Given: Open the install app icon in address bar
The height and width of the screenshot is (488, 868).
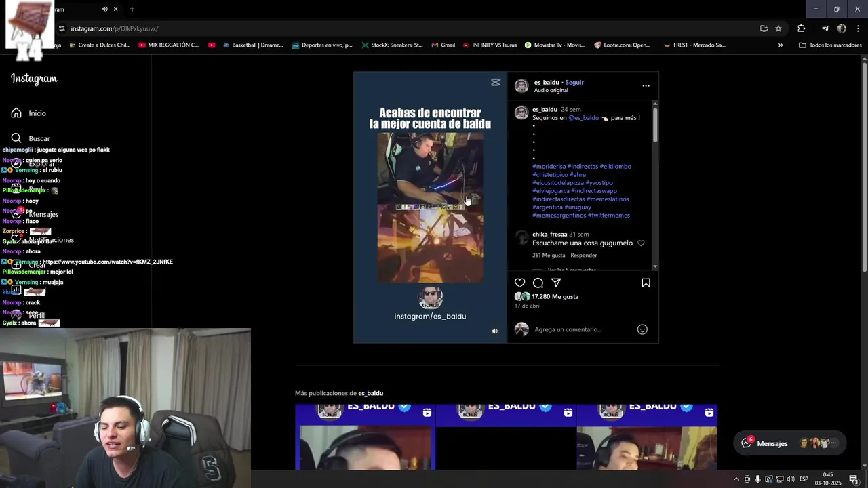Looking at the screenshot, I should point(764,28).
